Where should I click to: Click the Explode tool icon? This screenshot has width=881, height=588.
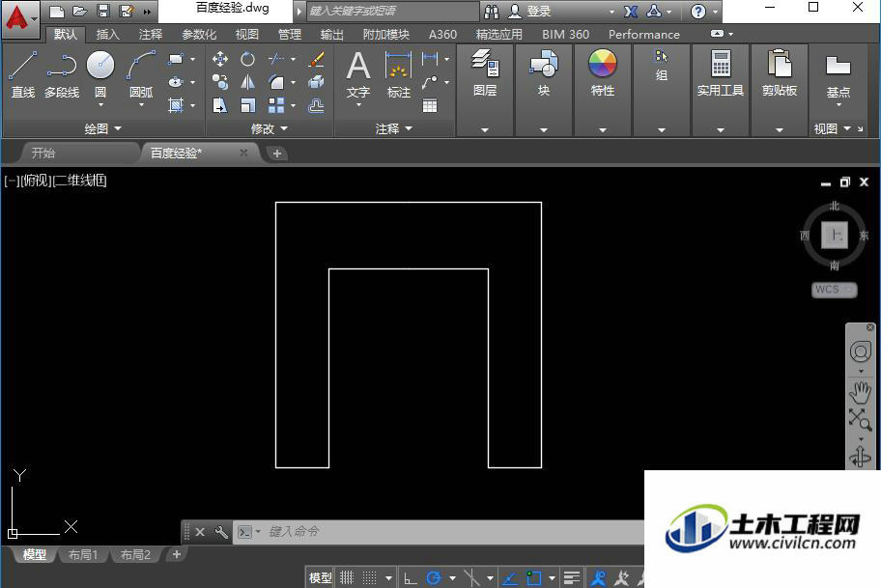316,82
